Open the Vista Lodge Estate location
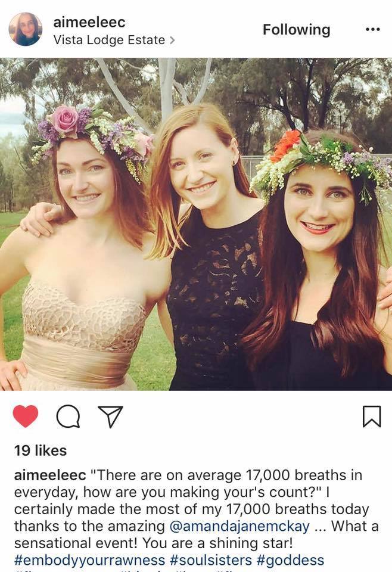392x572 pixels. 109,40
